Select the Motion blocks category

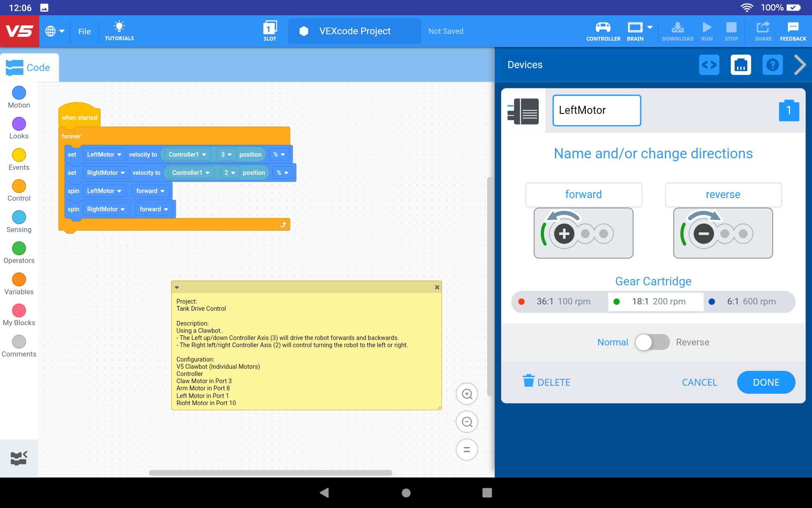click(x=19, y=97)
